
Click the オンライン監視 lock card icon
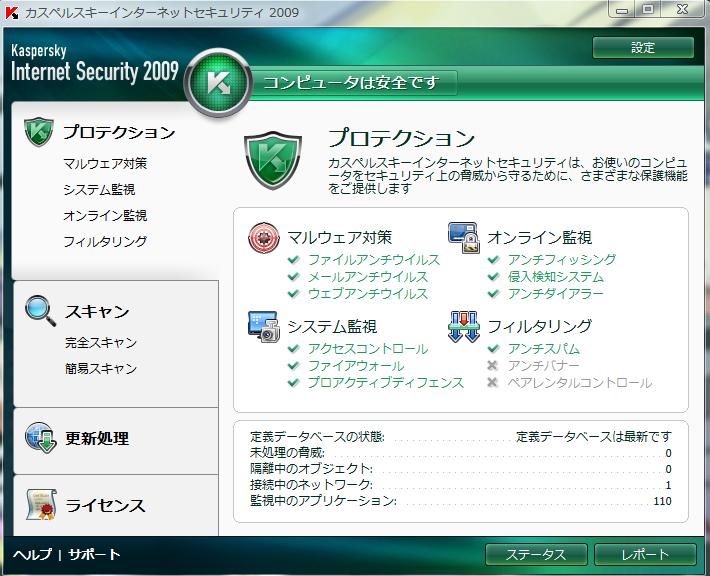[464, 238]
